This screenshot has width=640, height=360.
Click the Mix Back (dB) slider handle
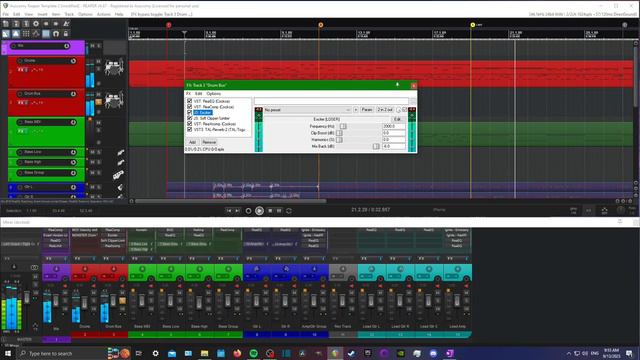pos(376,146)
